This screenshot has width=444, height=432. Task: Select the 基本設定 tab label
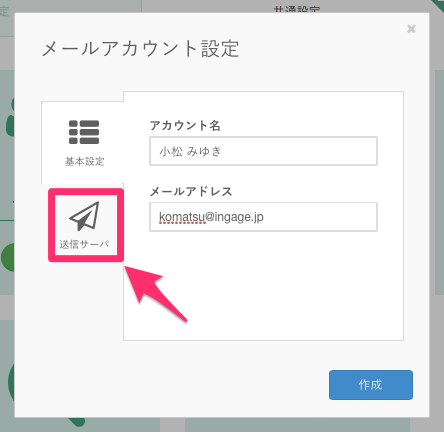click(x=85, y=162)
